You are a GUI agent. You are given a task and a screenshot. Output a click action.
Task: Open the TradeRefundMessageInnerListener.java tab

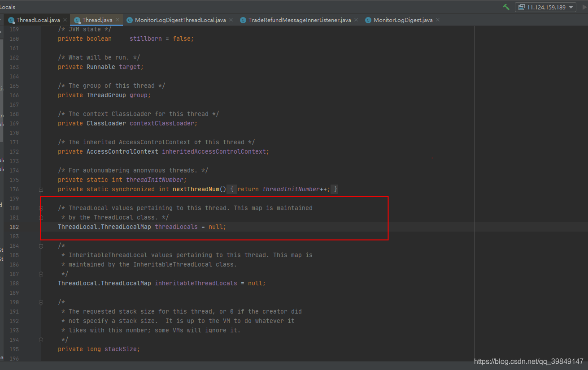300,20
